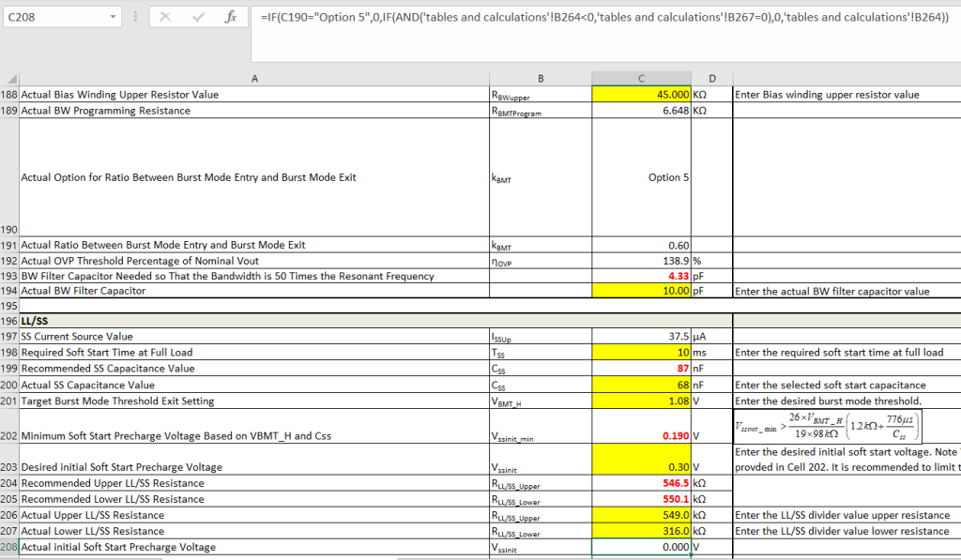Click the yellow 10.00 pF filter capacitor cell
This screenshot has height=560, width=961.
click(x=641, y=291)
